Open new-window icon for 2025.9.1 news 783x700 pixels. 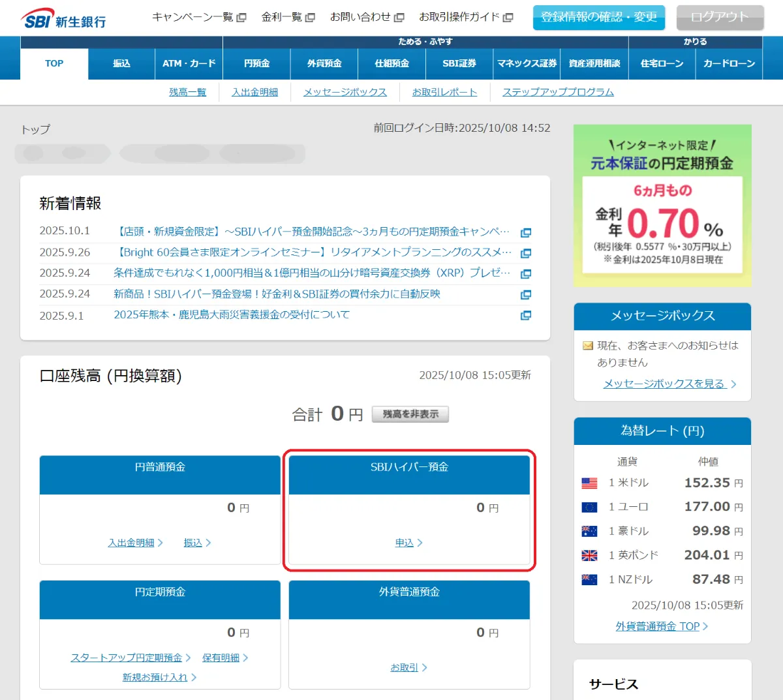click(x=525, y=316)
